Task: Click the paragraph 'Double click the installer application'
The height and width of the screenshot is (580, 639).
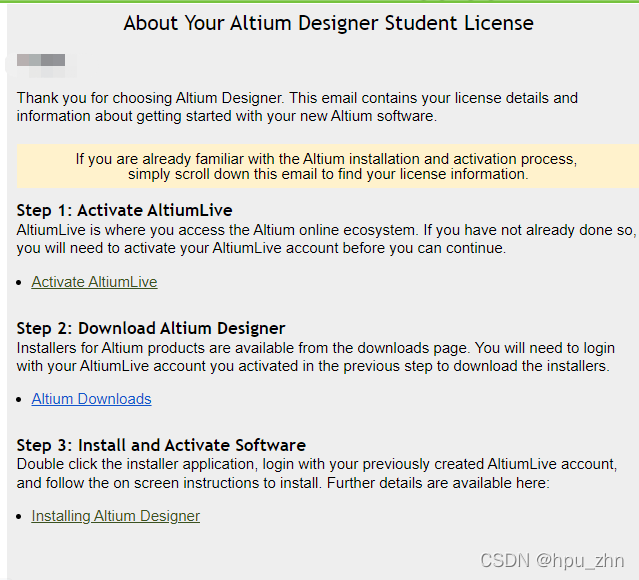Action: pos(317,474)
